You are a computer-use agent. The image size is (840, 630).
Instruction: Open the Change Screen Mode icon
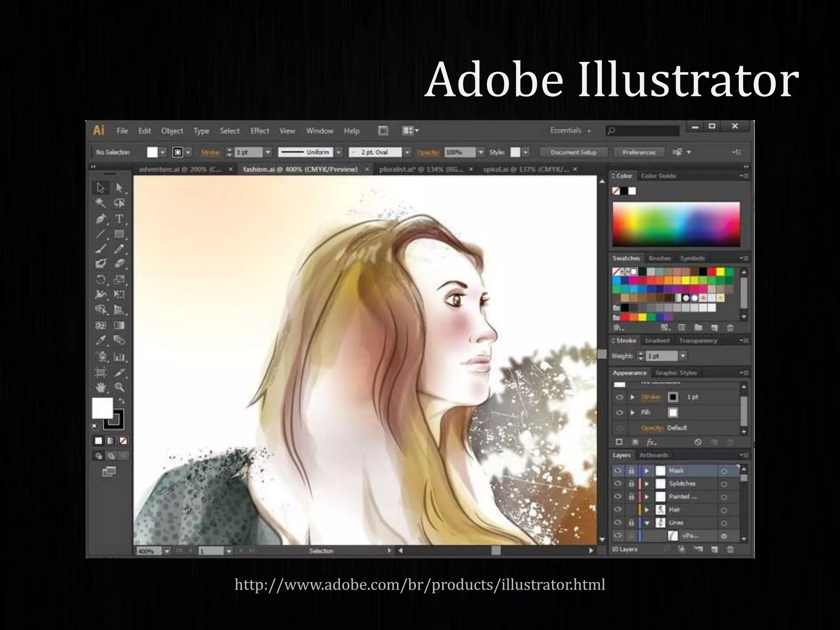[x=109, y=472]
